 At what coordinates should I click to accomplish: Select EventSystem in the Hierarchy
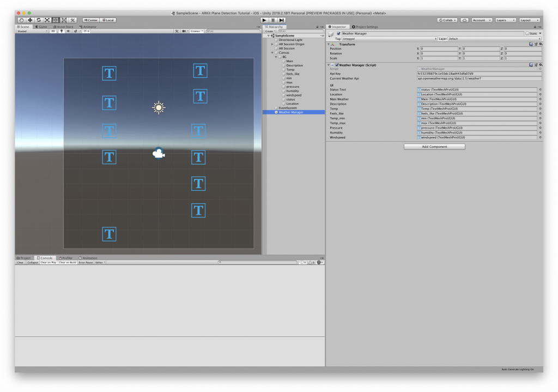288,108
